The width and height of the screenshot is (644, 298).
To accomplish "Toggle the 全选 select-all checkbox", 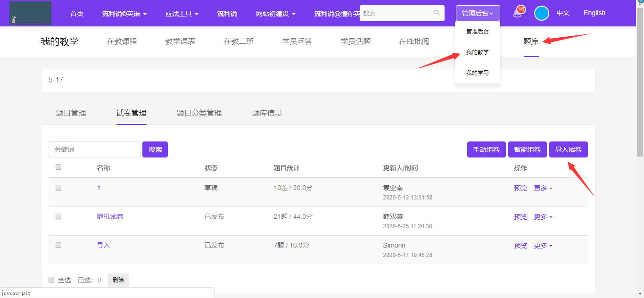I will pos(52,280).
